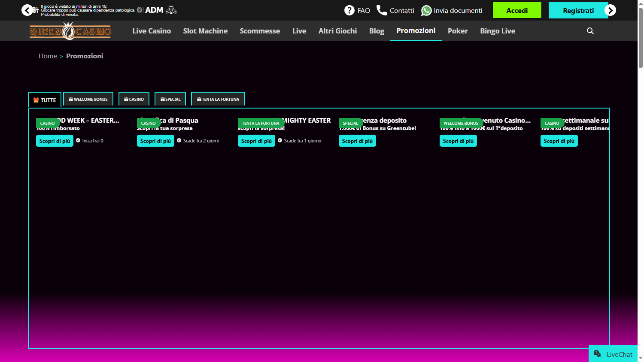
Task: Click the 'Scade tra 1 giorno' text
Action: click(303, 141)
